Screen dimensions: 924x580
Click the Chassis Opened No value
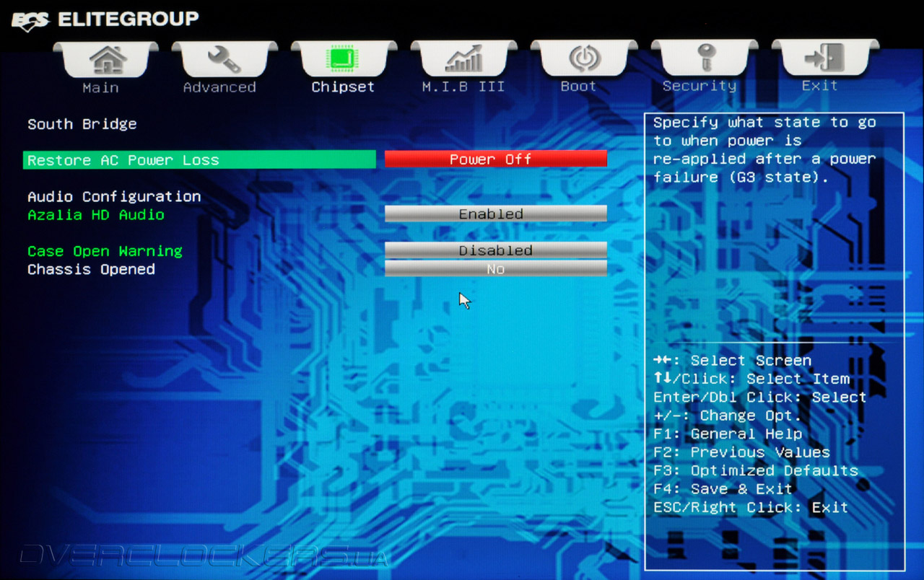tap(496, 268)
